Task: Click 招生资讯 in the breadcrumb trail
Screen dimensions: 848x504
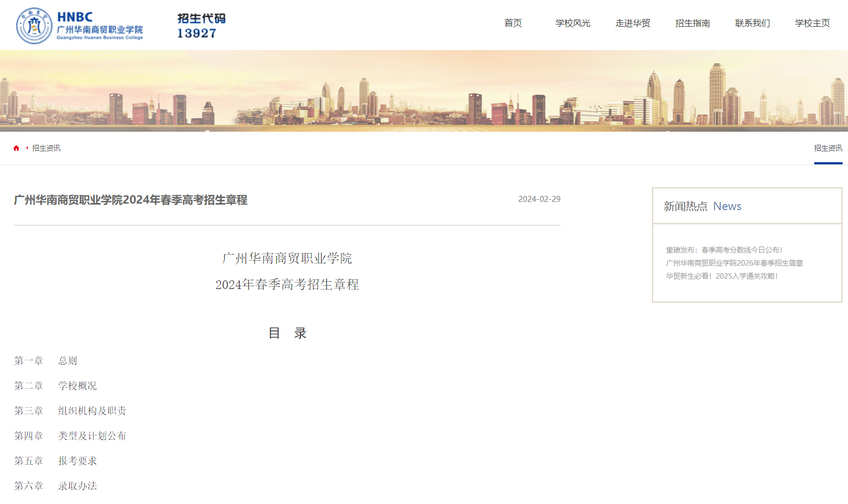Action: tap(45, 147)
